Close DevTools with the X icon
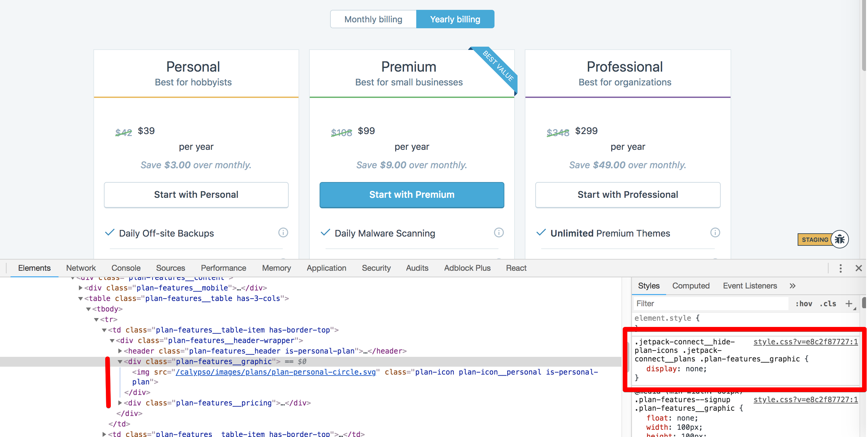Image resolution: width=868 pixels, height=437 pixels. pos(859,268)
